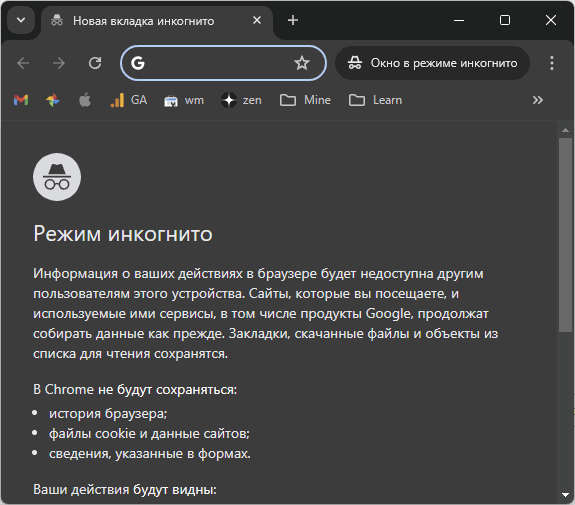Expand the Mine bookmarks folder
This screenshot has width=575, height=505.
305,100
